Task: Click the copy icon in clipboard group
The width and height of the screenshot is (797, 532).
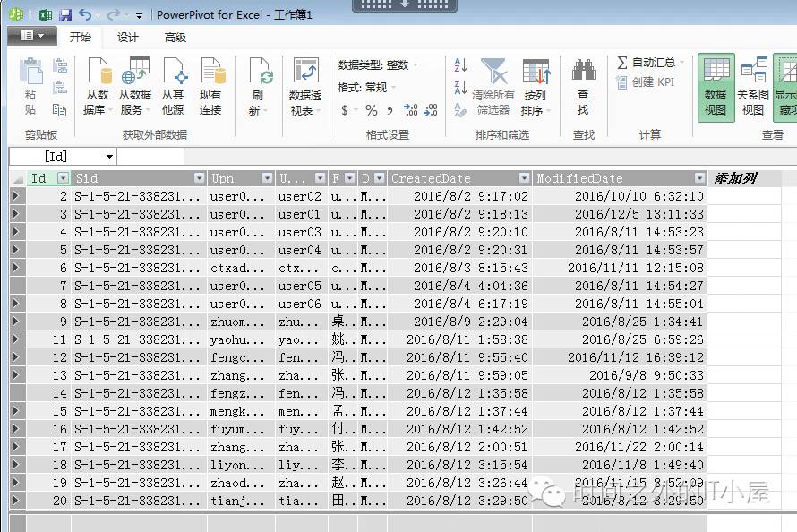Action: click(59, 110)
